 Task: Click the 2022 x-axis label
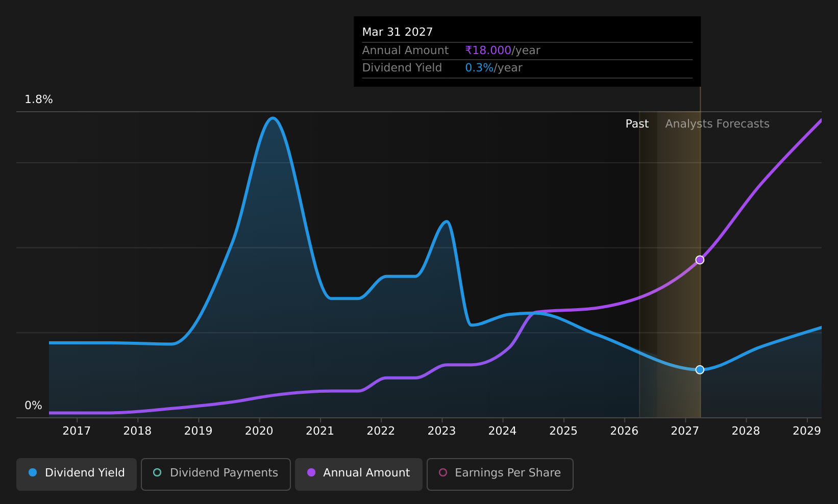pos(381,431)
